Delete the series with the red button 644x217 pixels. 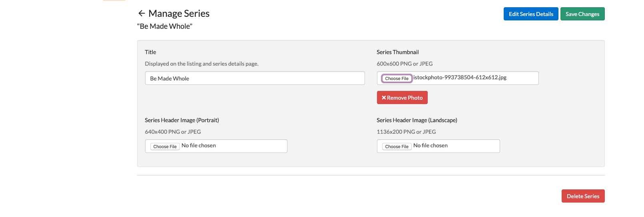[x=583, y=196]
